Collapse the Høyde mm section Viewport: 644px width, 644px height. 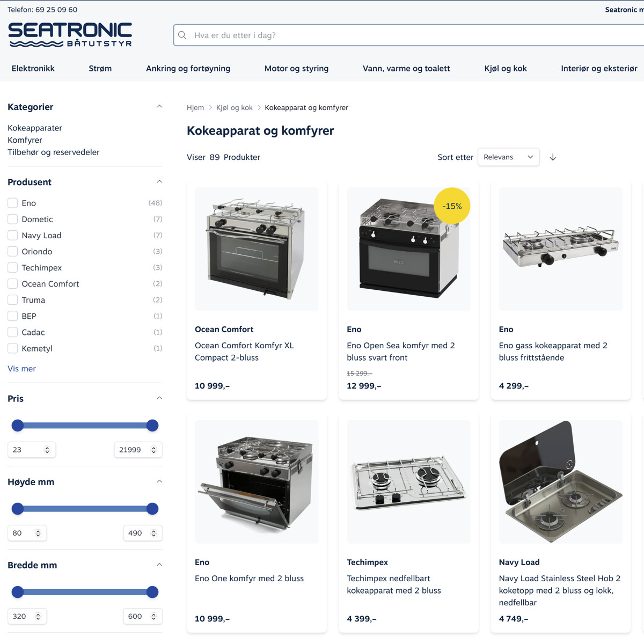159,481
